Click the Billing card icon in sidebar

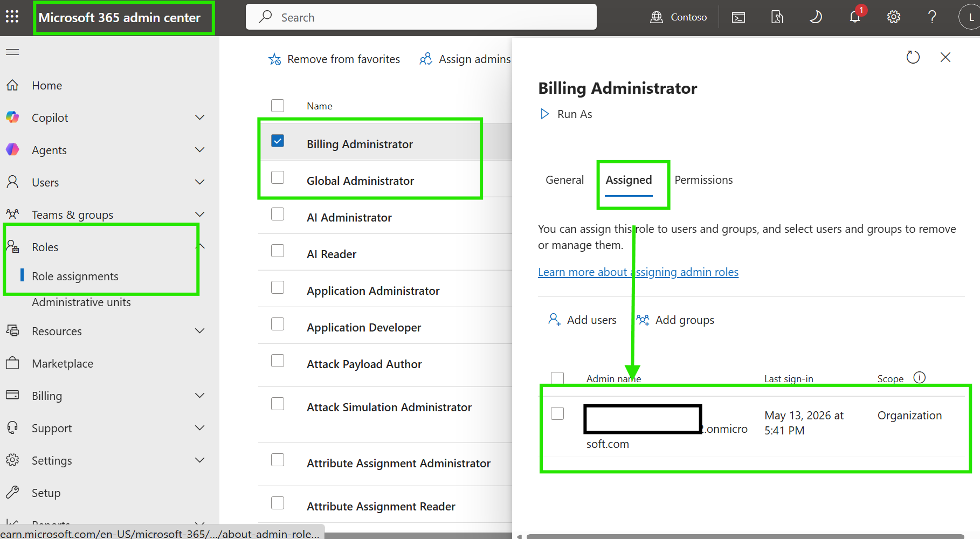click(x=12, y=395)
